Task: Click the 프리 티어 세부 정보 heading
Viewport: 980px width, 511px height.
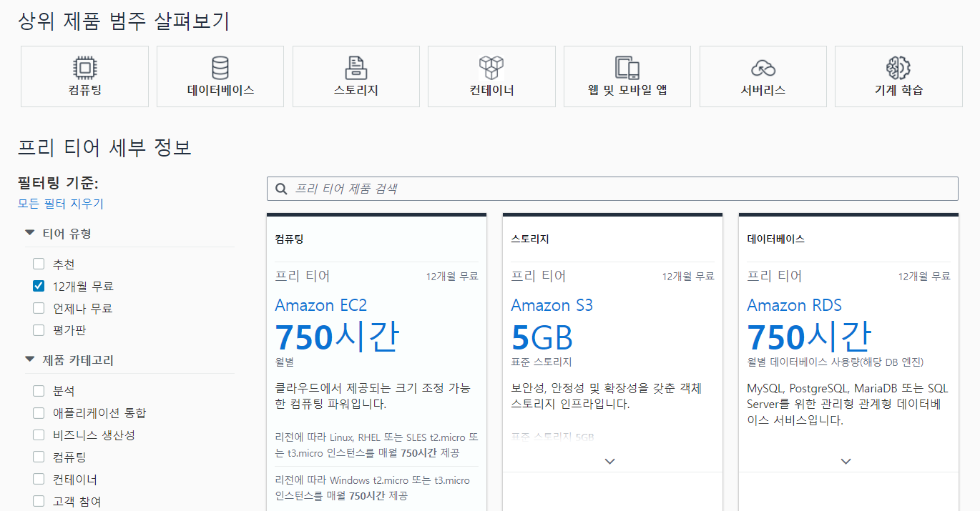Action: coord(104,147)
